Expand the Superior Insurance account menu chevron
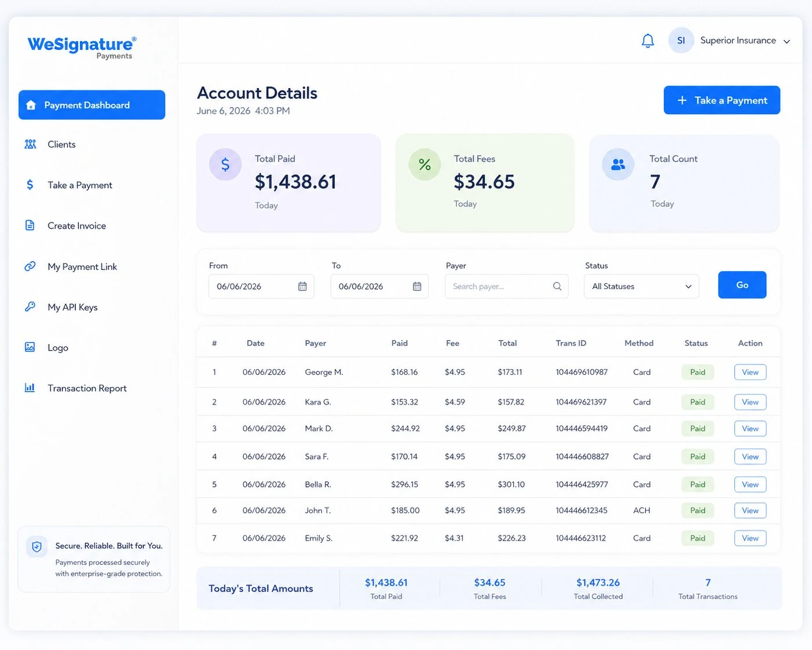 (x=787, y=42)
